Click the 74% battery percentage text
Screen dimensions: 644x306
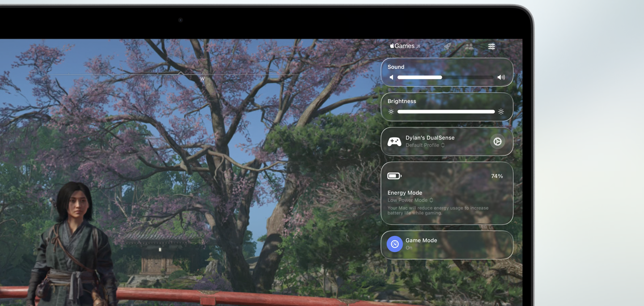497,176
